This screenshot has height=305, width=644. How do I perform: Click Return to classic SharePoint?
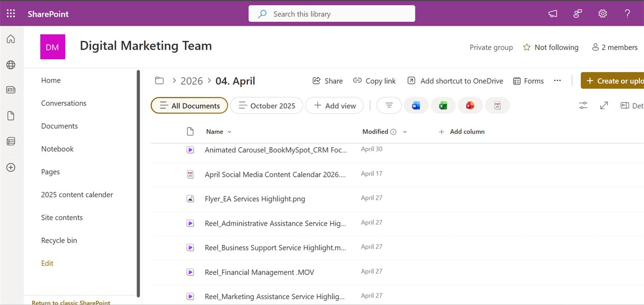coord(71,303)
